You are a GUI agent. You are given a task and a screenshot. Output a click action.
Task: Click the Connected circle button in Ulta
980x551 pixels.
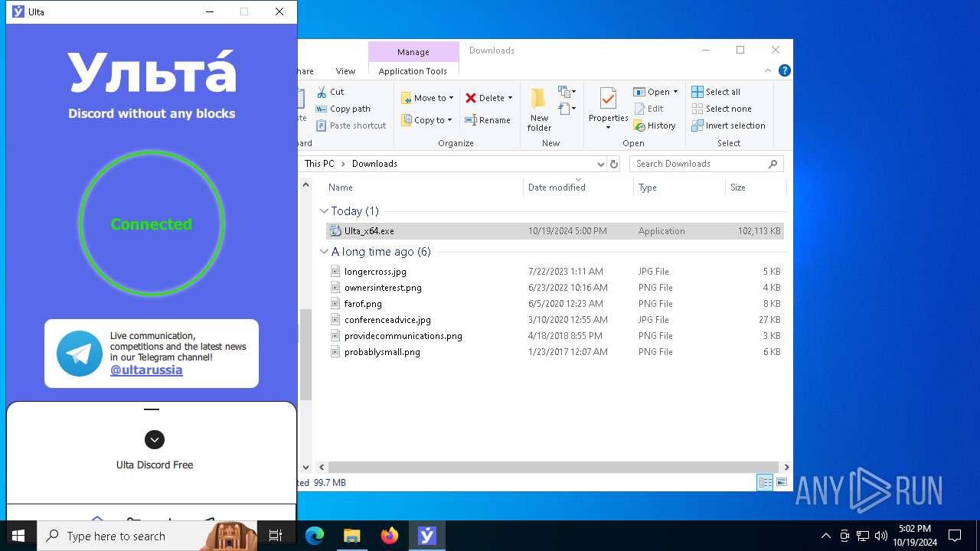152,223
